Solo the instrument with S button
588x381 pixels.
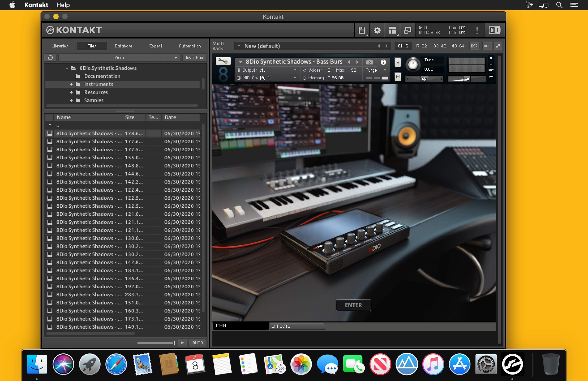(397, 63)
